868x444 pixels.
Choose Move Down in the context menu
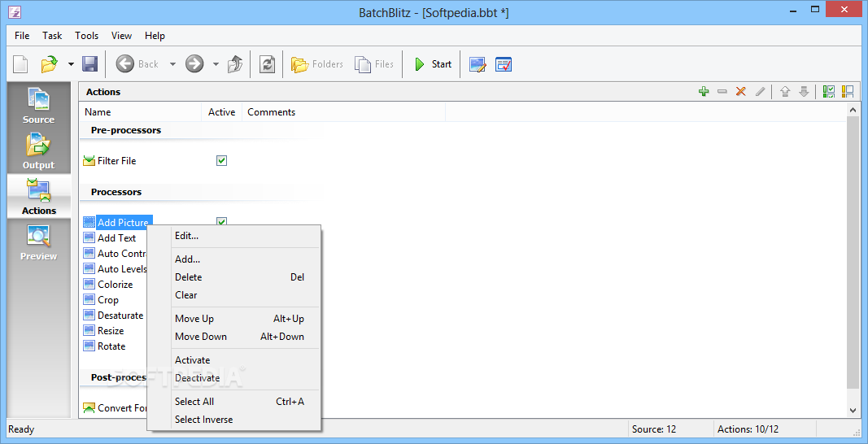point(233,337)
